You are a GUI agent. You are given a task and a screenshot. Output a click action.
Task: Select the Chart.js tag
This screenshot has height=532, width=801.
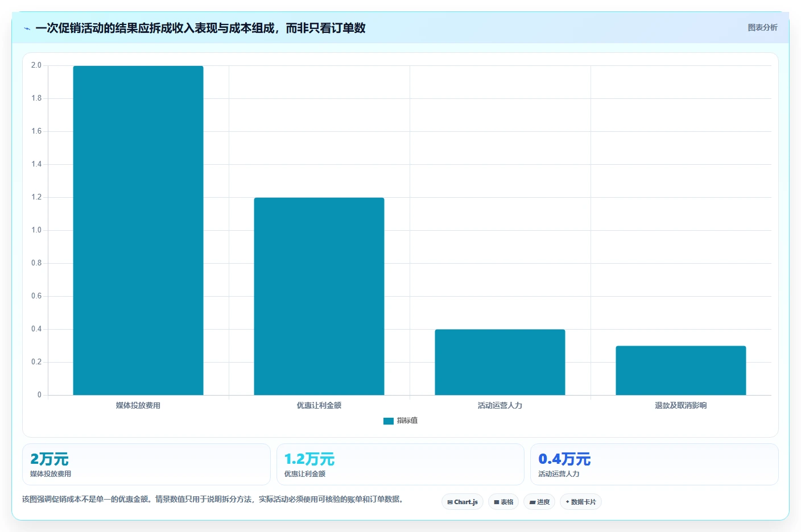[463, 502]
